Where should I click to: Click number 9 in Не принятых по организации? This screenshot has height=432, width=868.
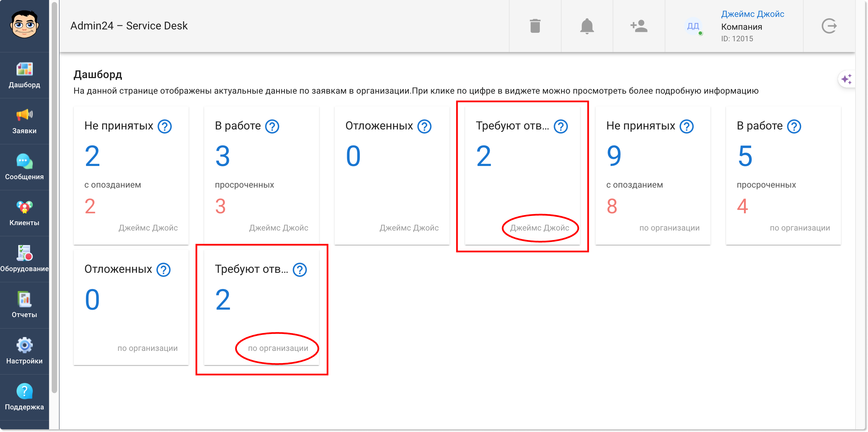click(x=614, y=156)
